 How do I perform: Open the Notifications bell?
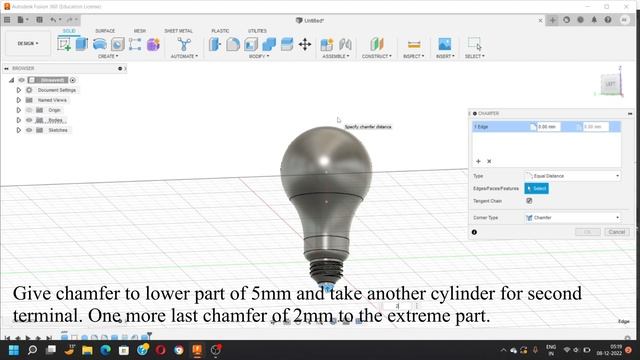(x=594, y=20)
